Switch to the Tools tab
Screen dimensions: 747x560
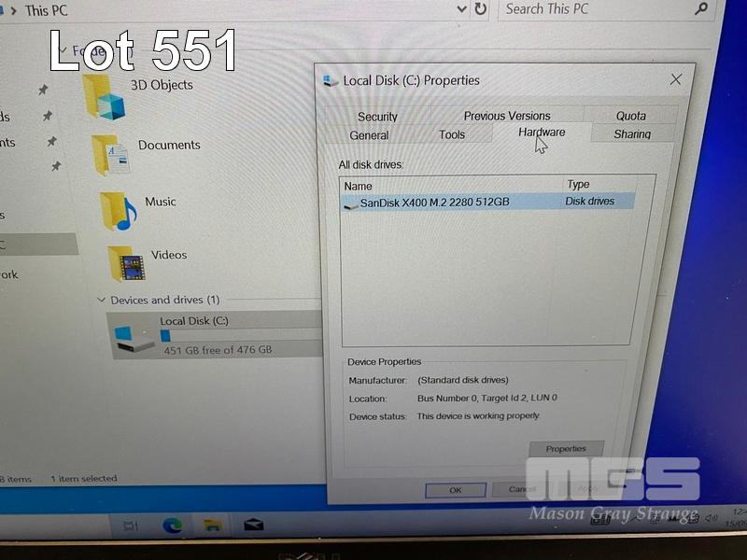click(452, 135)
